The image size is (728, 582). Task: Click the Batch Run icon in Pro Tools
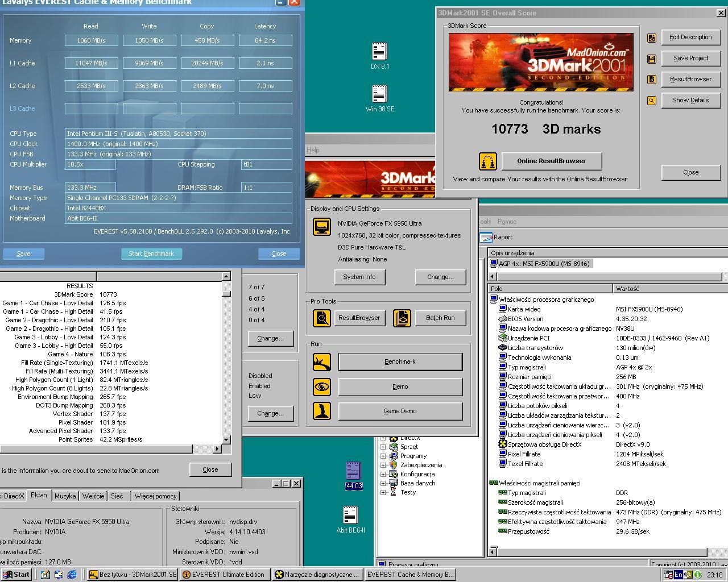(x=402, y=318)
